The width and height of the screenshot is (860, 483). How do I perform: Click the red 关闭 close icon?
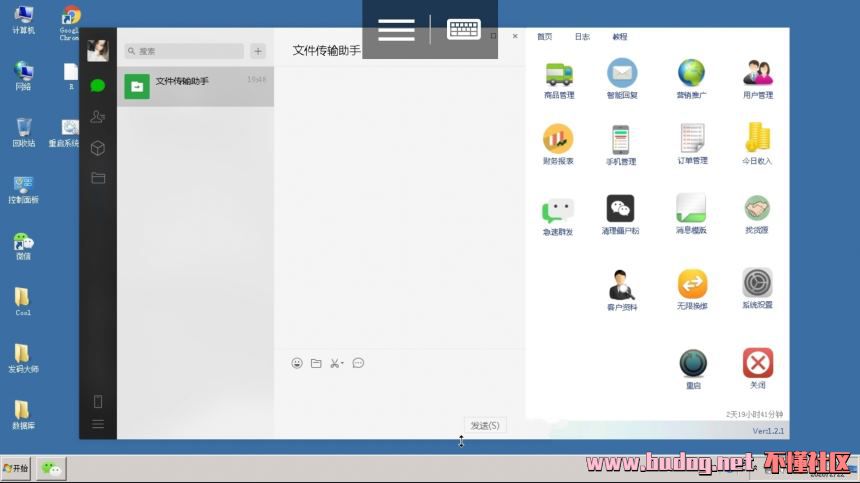coord(758,362)
